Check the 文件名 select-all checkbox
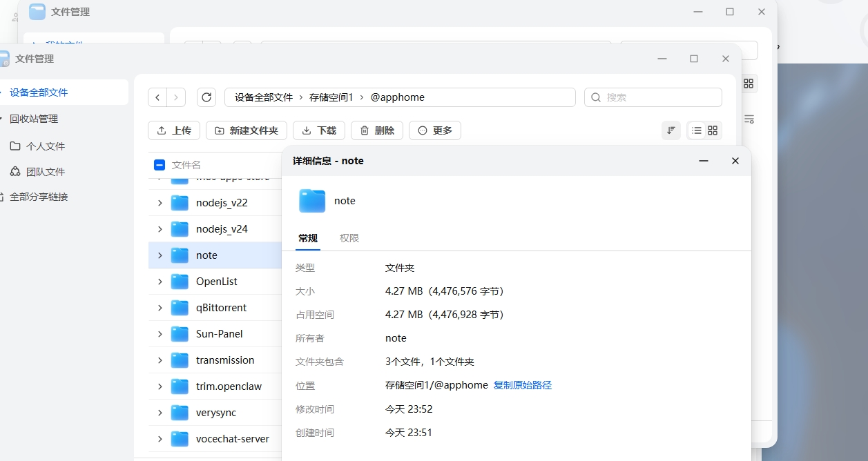 [160, 164]
